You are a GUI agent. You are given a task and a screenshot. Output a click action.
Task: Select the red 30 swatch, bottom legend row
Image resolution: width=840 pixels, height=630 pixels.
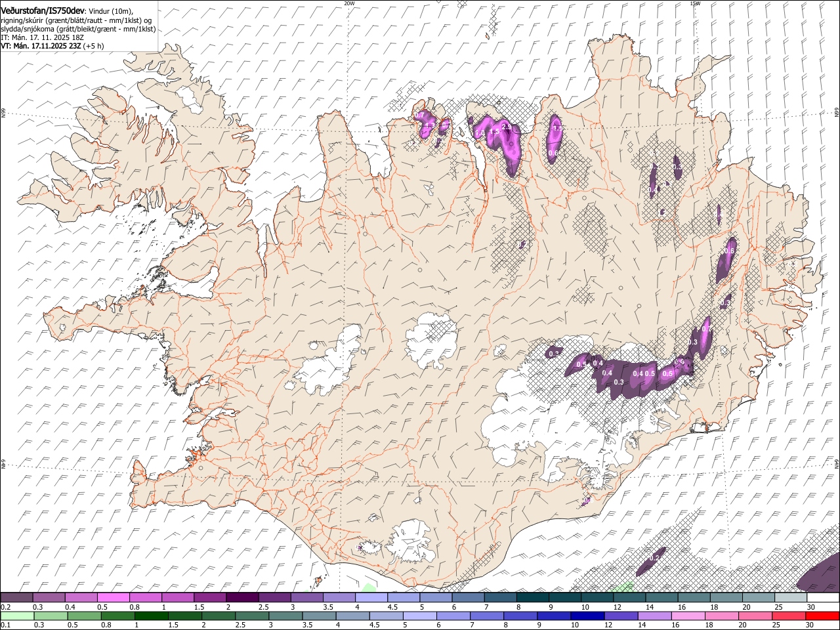(x=823, y=616)
